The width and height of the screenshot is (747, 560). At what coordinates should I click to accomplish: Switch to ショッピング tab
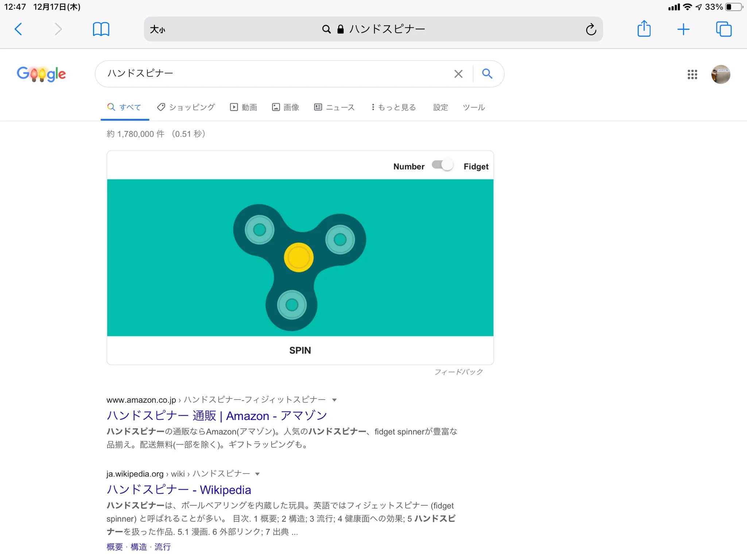[x=186, y=107]
